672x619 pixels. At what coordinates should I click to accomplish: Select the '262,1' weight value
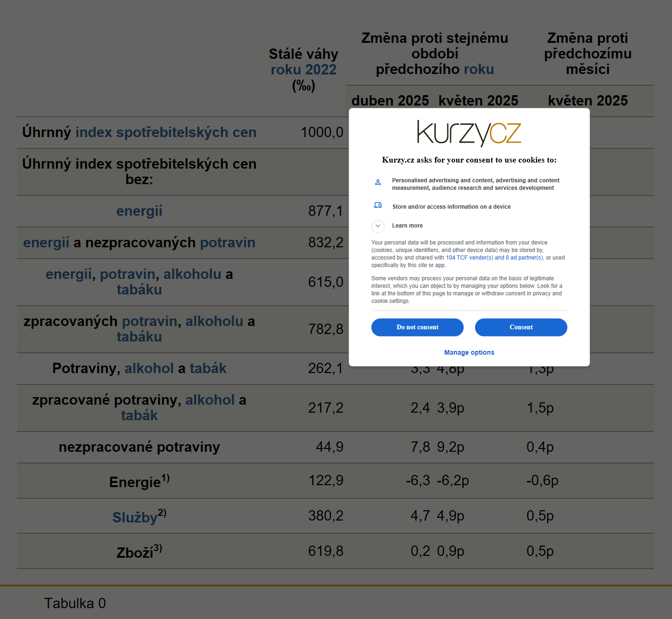pyautogui.click(x=326, y=368)
